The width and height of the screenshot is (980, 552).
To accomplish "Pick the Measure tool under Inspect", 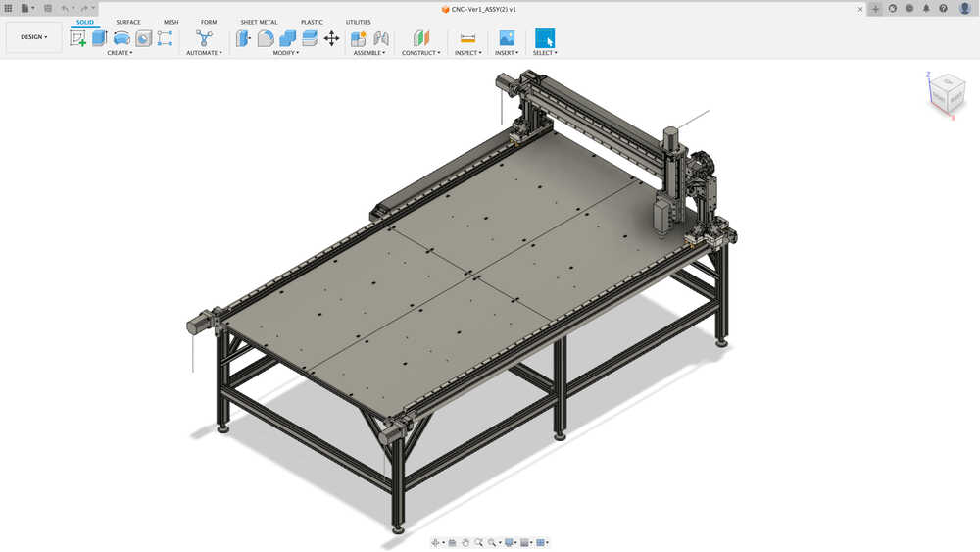I will pyautogui.click(x=467, y=38).
